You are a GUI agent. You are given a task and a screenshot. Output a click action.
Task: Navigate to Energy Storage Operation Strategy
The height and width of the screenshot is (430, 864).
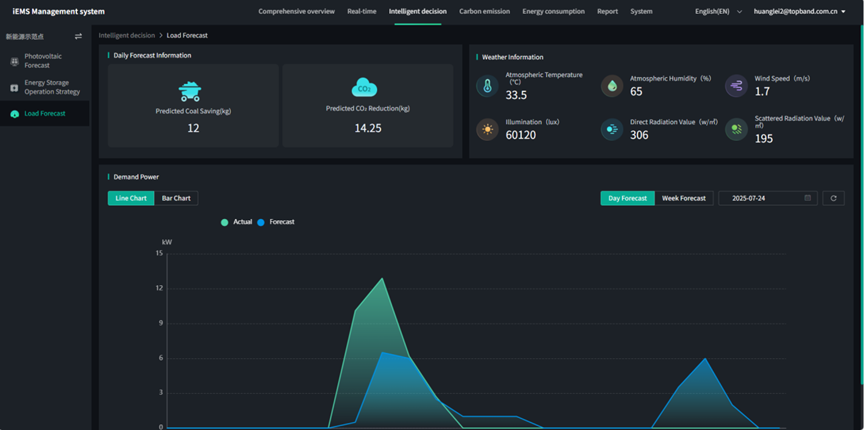point(51,87)
